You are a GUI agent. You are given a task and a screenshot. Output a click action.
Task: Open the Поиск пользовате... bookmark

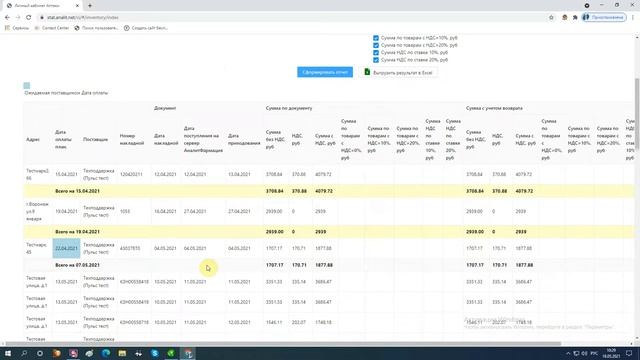(96, 28)
